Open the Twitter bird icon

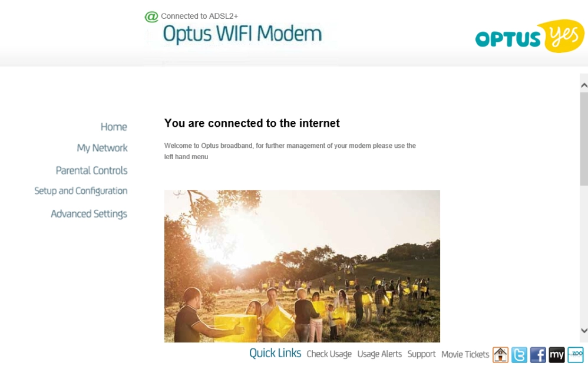pyautogui.click(x=519, y=355)
